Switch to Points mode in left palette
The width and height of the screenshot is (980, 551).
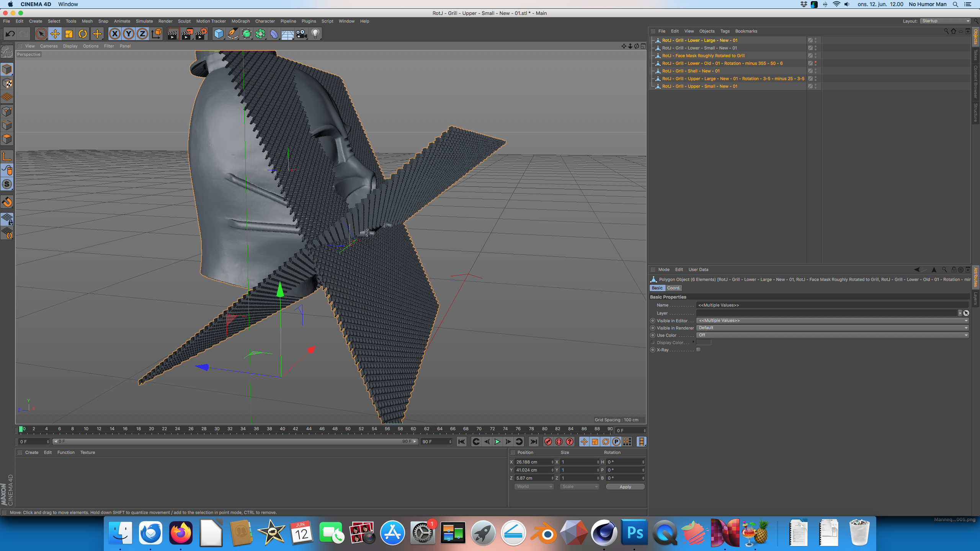[7, 111]
